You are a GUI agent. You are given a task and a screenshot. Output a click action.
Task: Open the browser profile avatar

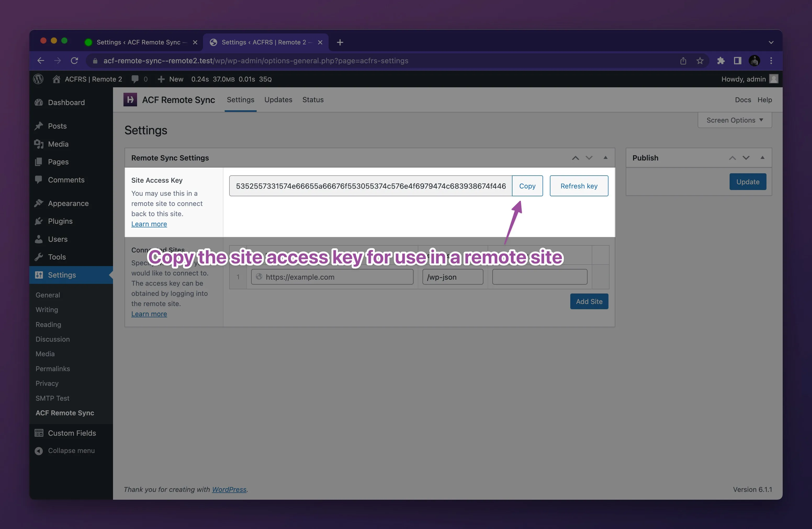pos(754,61)
